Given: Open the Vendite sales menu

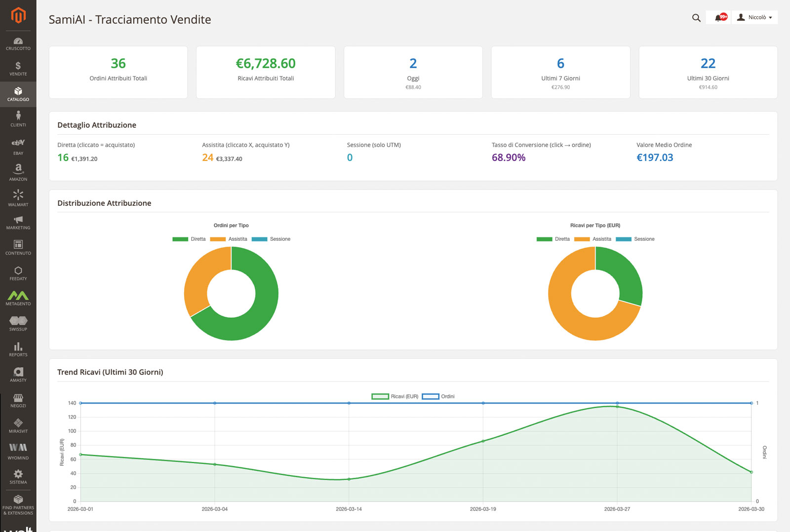Looking at the screenshot, I should 18,69.
